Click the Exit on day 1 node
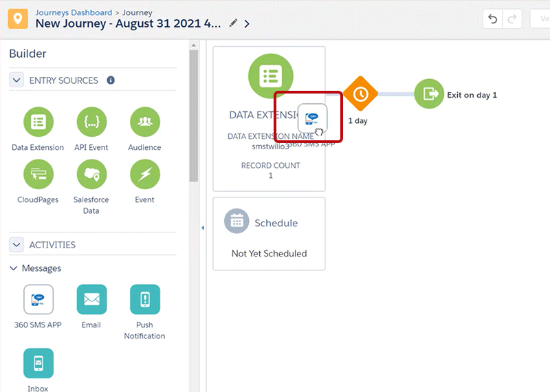 [430, 94]
